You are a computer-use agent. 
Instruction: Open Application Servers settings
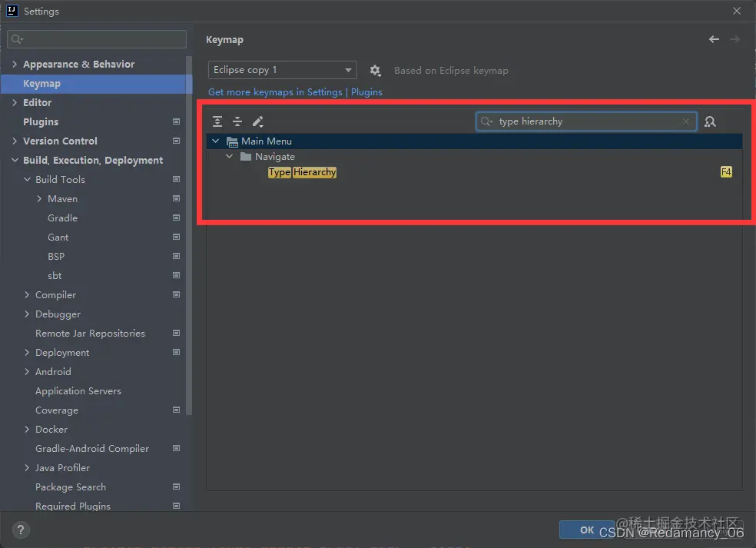pyautogui.click(x=78, y=391)
